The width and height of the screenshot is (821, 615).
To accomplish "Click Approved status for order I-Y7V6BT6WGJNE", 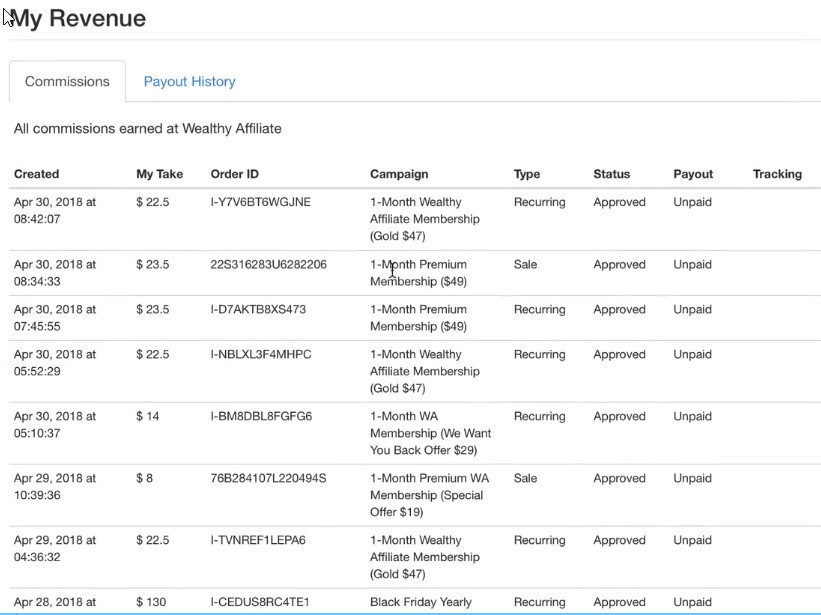I will pyautogui.click(x=619, y=202).
